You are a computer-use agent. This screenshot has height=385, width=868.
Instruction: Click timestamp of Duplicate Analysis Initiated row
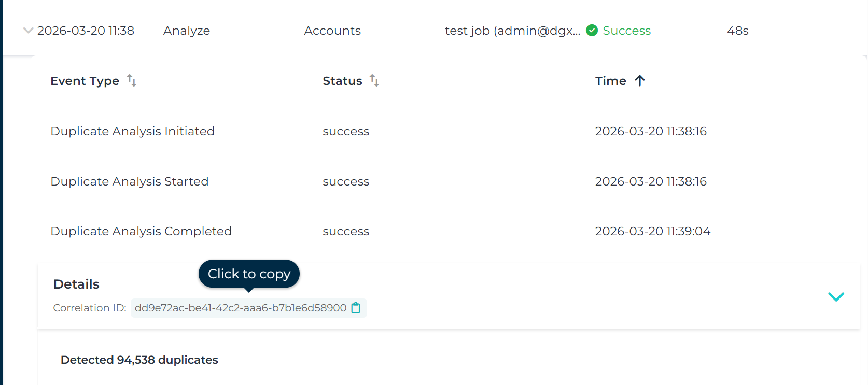[651, 131]
